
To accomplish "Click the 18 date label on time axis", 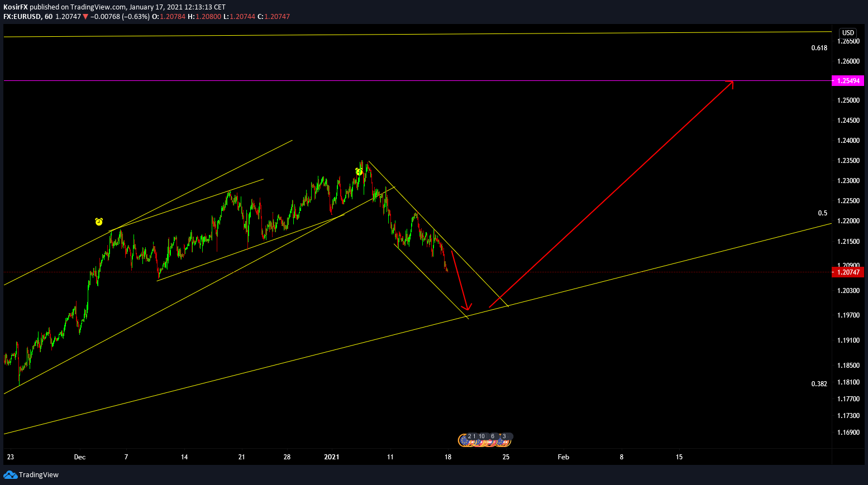I will point(448,457).
